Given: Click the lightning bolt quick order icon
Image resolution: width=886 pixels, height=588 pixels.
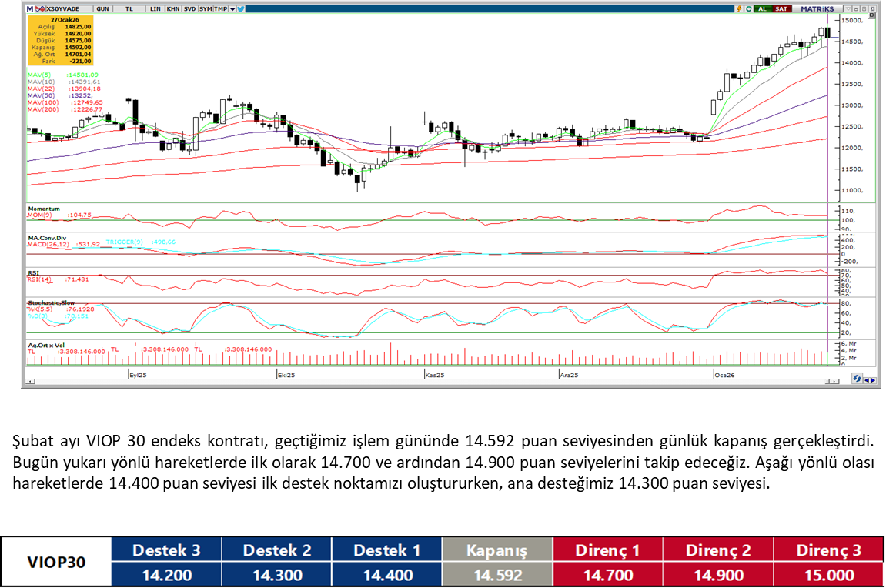Looking at the screenshot, I should pyautogui.click(x=739, y=8).
